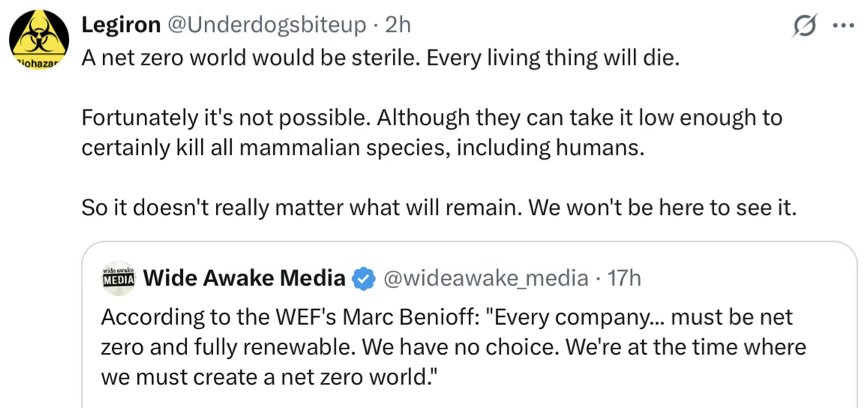Select the @wideawake_media handle
Viewport: 864px width, 408px height.
coord(486,277)
